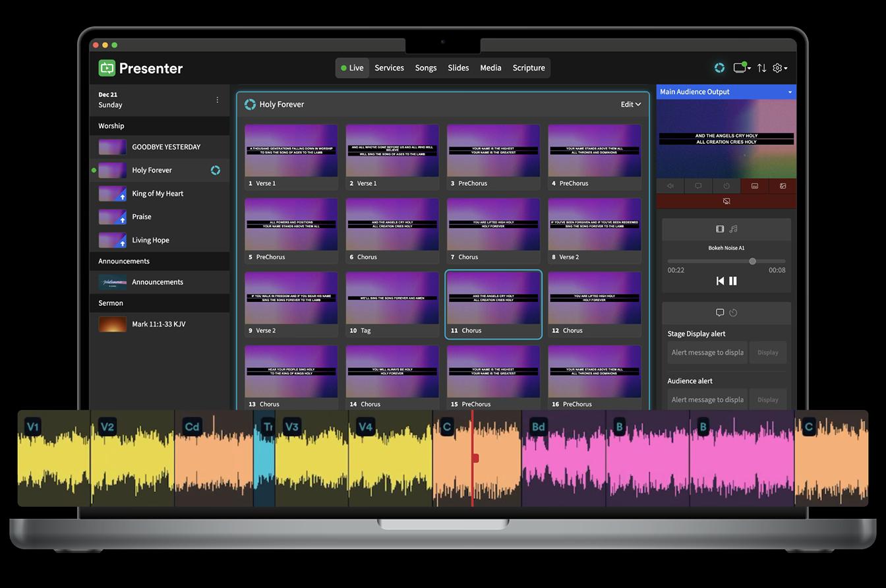
Task: Click the Bd section marker in waveform
Action: pos(538,426)
